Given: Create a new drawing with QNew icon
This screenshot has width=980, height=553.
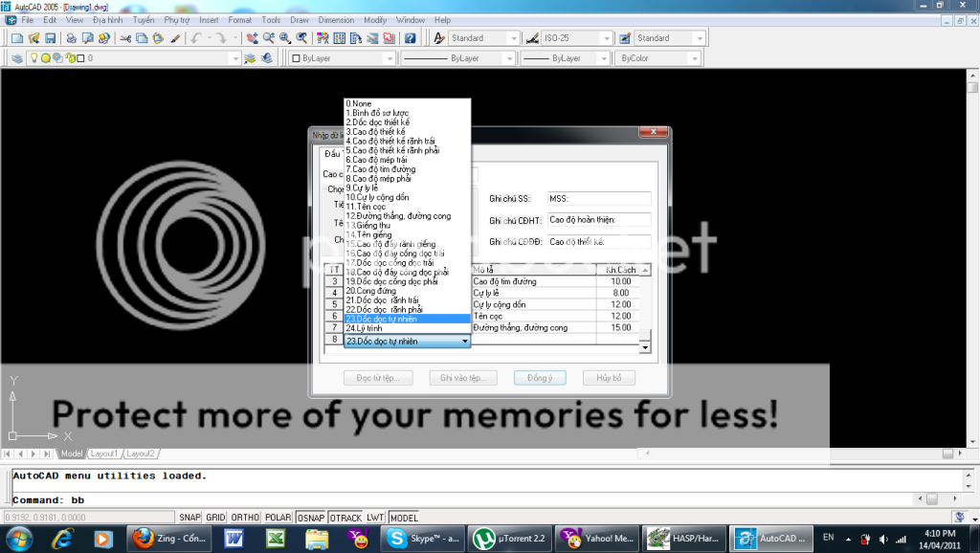Looking at the screenshot, I should coord(17,38).
